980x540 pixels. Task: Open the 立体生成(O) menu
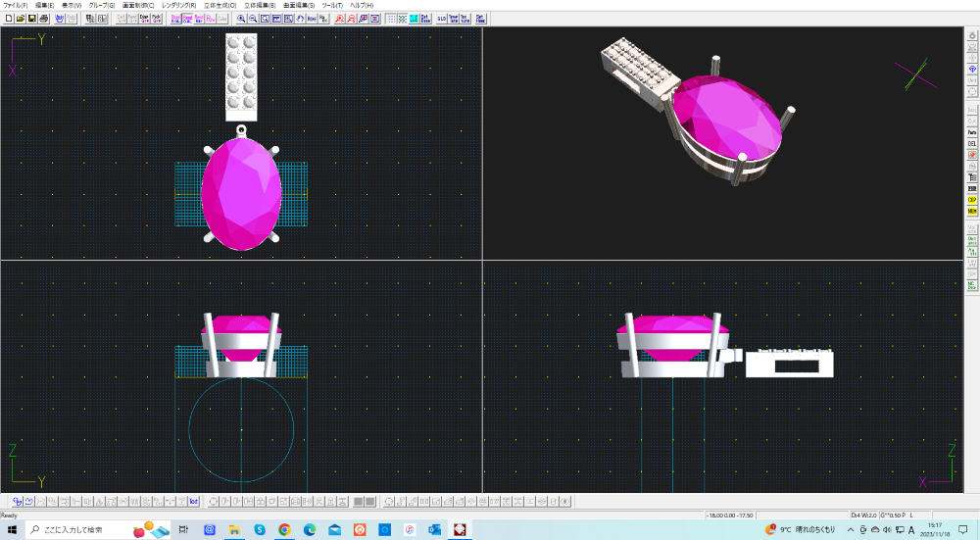click(x=220, y=5)
